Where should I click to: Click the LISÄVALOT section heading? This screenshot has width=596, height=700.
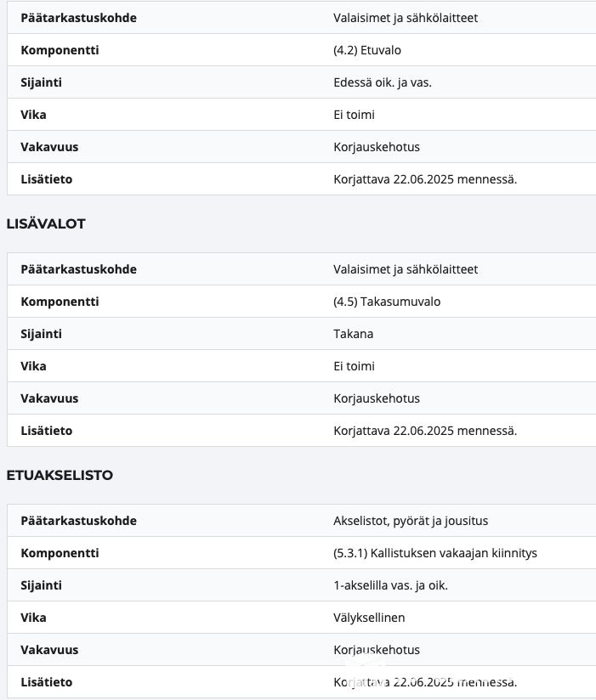46,223
